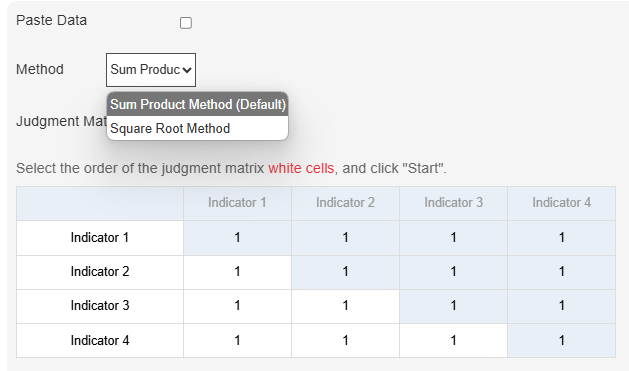Click white cell Indicator 3 row, Indicator 1 column

[237, 306]
